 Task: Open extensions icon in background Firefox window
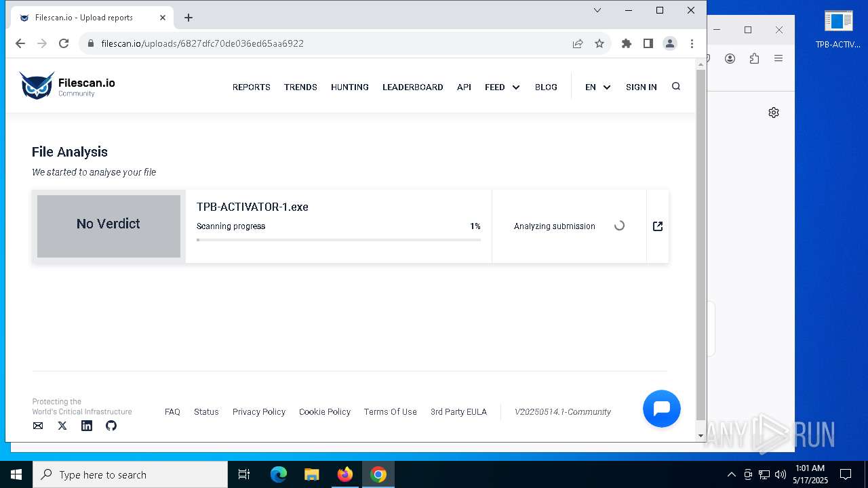click(754, 58)
